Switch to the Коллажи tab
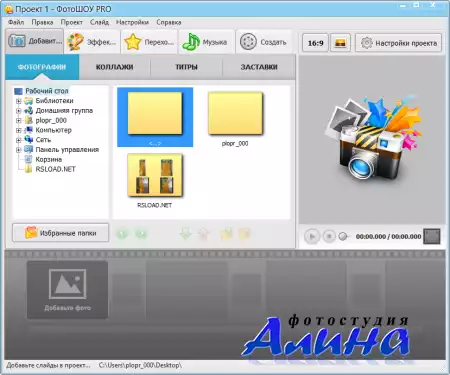450x375 pixels. (x=114, y=67)
